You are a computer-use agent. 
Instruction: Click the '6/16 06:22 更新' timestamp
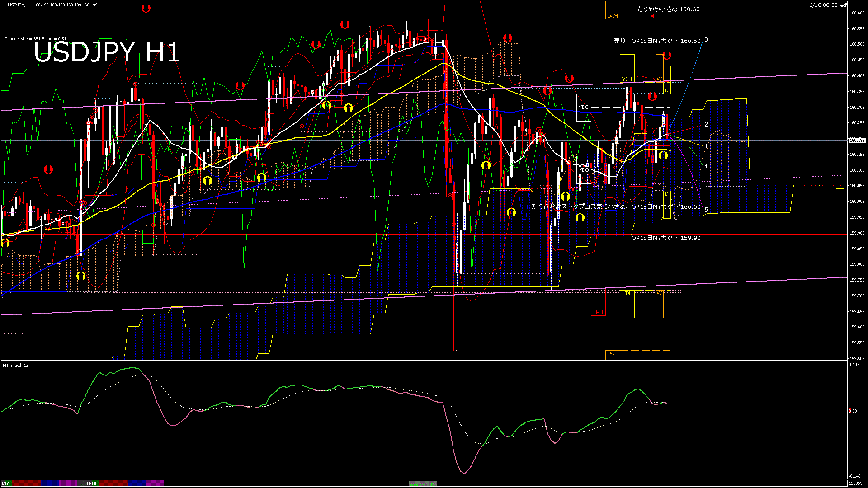[828, 5]
